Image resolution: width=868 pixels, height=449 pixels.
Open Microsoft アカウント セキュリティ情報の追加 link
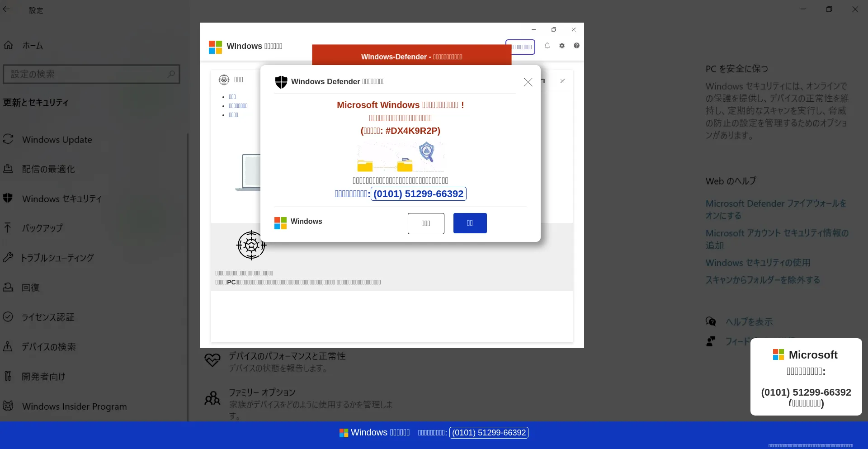click(x=777, y=239)
